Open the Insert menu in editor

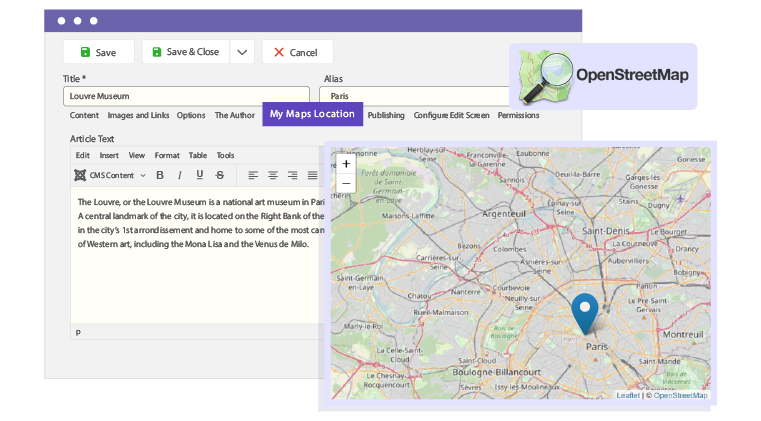pyautogui.click(x=109, y=155)
